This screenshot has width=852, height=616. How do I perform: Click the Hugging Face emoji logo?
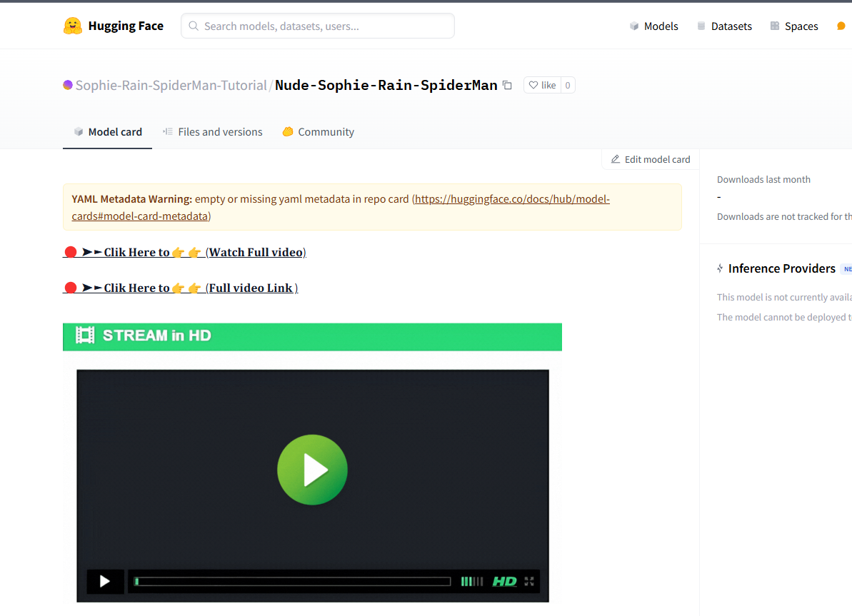click(72, 26)
